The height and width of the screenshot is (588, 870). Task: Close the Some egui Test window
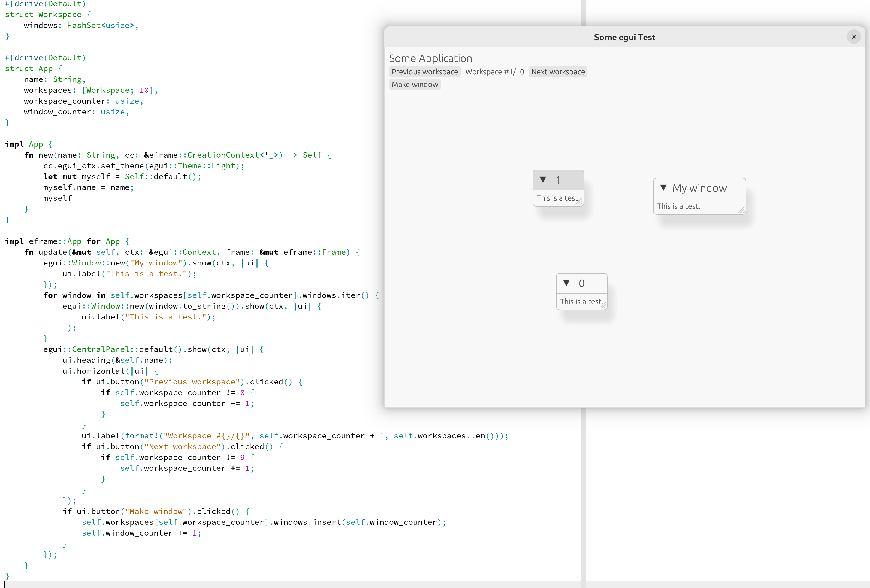point(854,37)
